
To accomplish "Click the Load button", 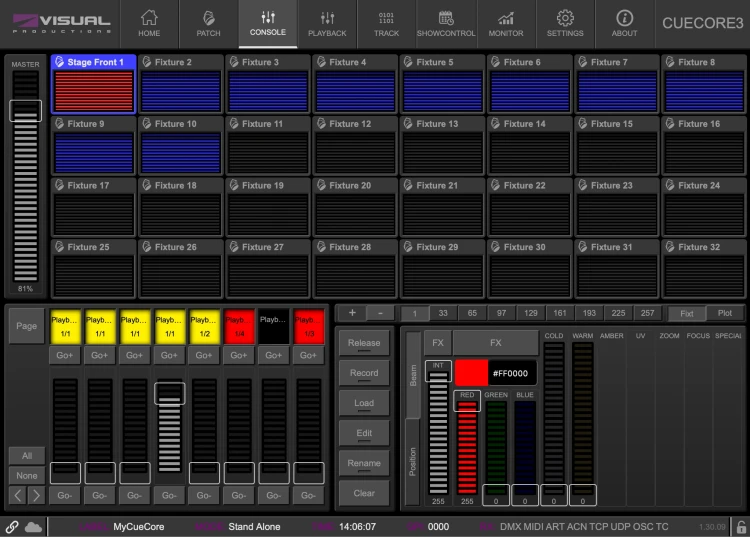I will (x=364, y=404).
